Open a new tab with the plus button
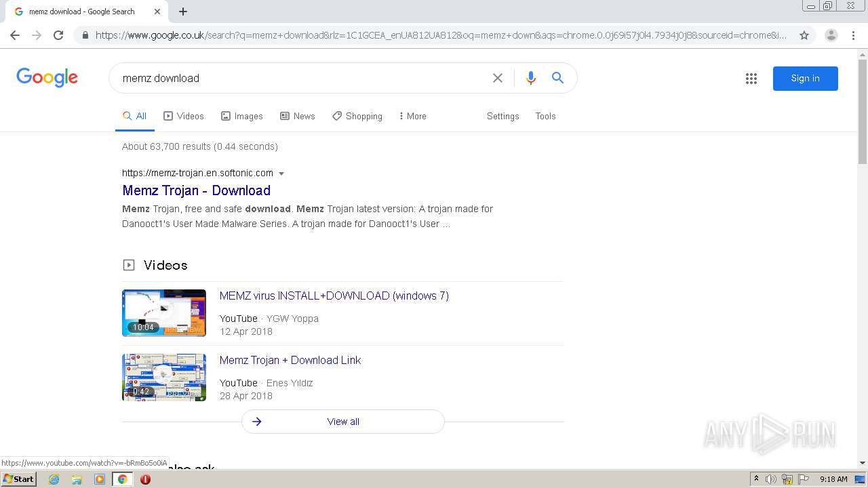Image resolution: width=868 pixels, height=488 pixels. pos(183,12)
